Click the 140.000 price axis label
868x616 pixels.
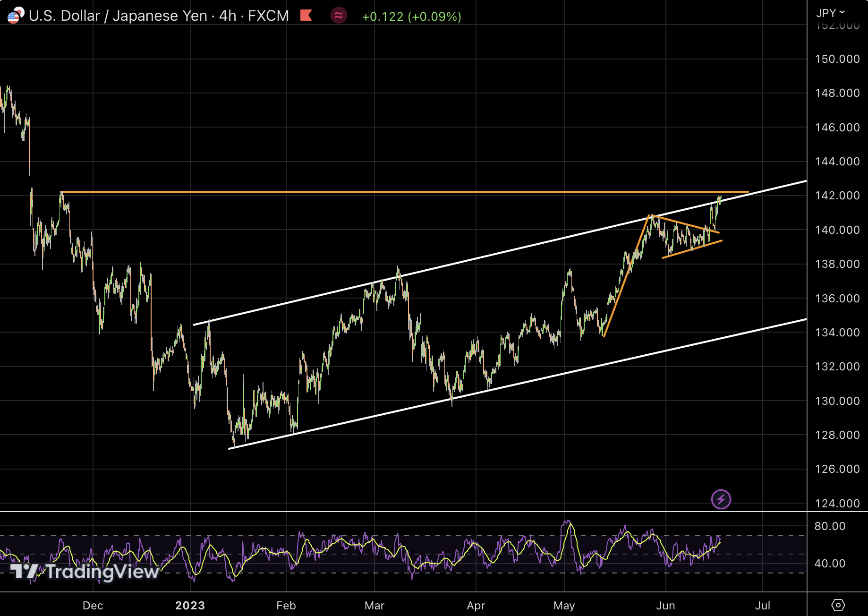[x=837, y=230]
